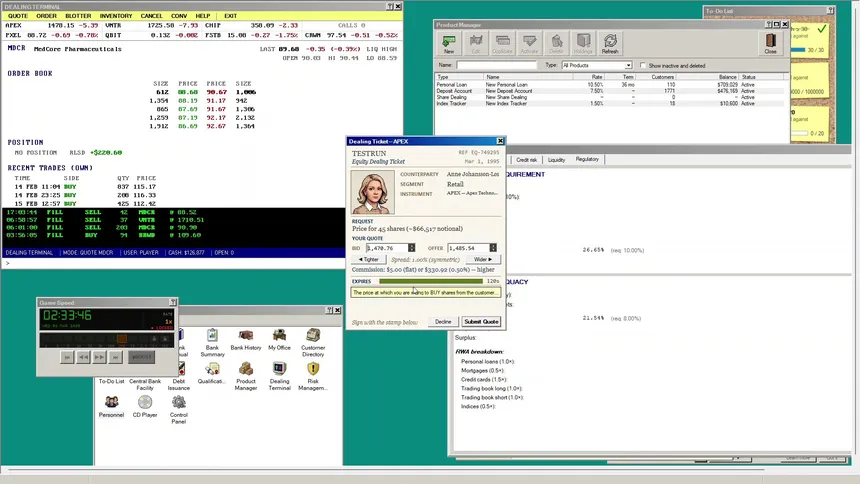Click the Decline button on dealing ticket
The height and width of the screenshot is (484, 860).
pyautogui.click(x=443, y=322)
